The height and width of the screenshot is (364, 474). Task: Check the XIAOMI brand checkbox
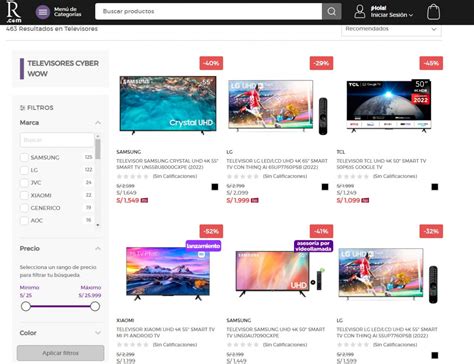24,195
